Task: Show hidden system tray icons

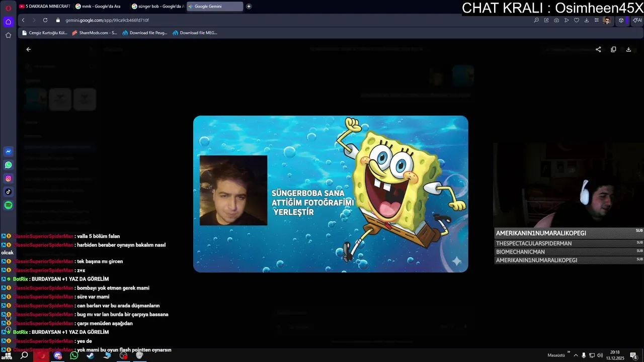Action: click(x=576, y=355)
